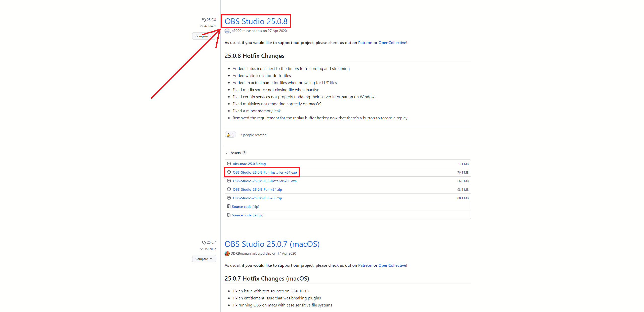This screenshot has width=644, height=312.
Task: Click the thumbs-up reaction button
Action: click(230, 135)
